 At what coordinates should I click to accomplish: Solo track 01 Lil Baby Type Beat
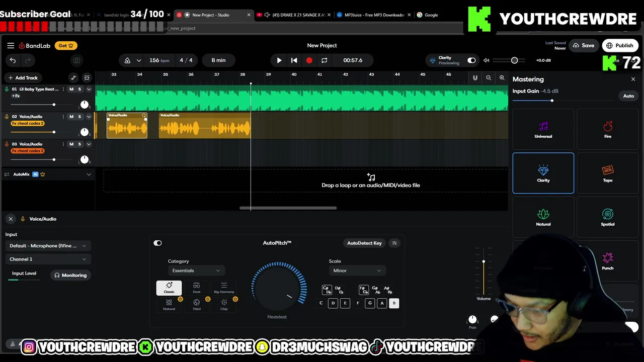coord(79,89)
